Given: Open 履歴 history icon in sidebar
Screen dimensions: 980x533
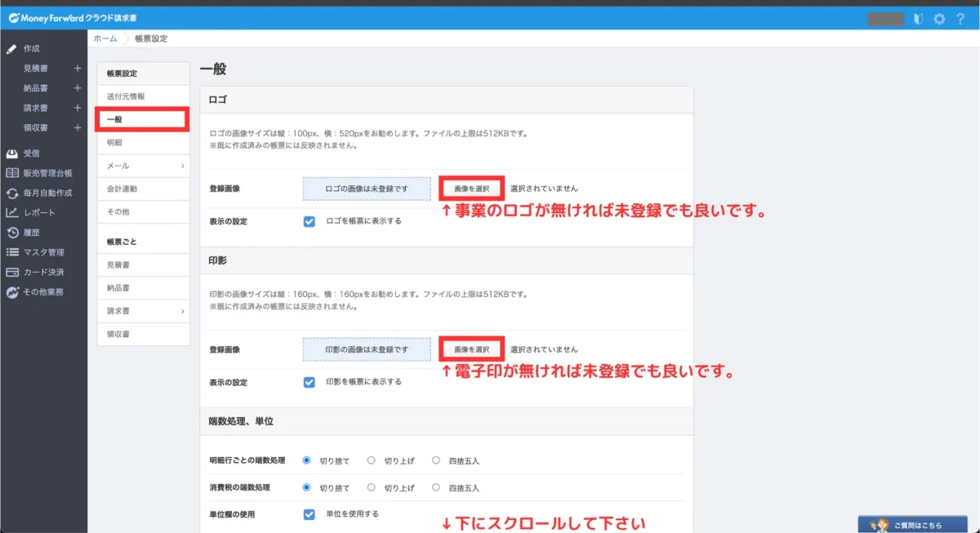Looking at the screenshot, I should 12,233.
